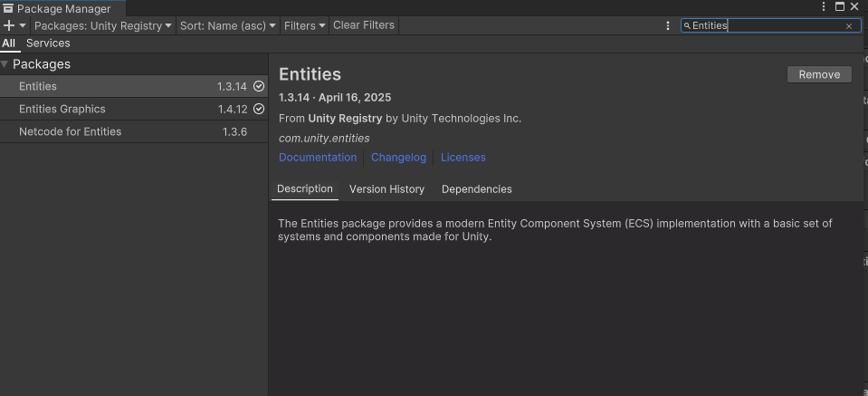The height and width of the screenshot is (396, 868).
Task: Click the installed checkmark icon for Entities
Action: [x=259, y=86]
